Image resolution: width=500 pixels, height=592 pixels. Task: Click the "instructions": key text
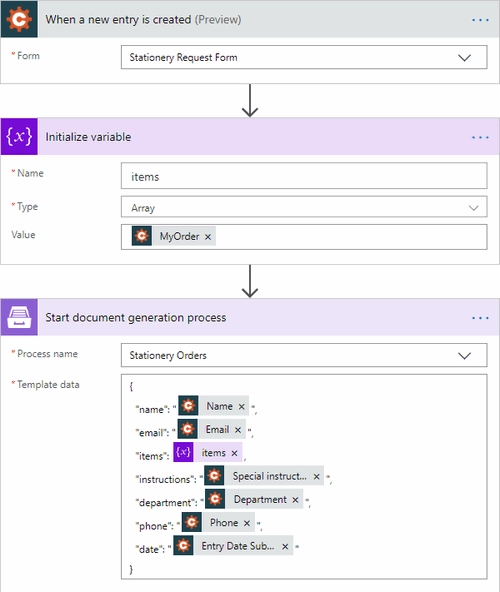pos(166,479)
